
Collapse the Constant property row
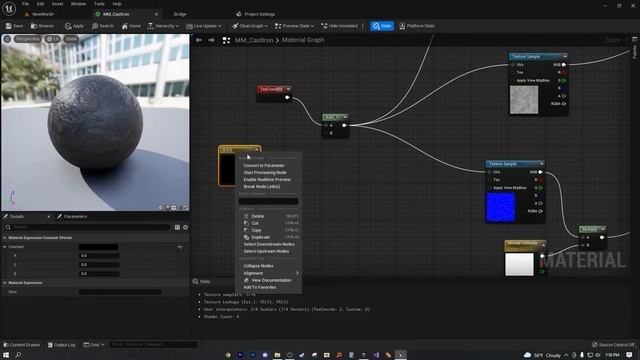(x=4, y=247)
